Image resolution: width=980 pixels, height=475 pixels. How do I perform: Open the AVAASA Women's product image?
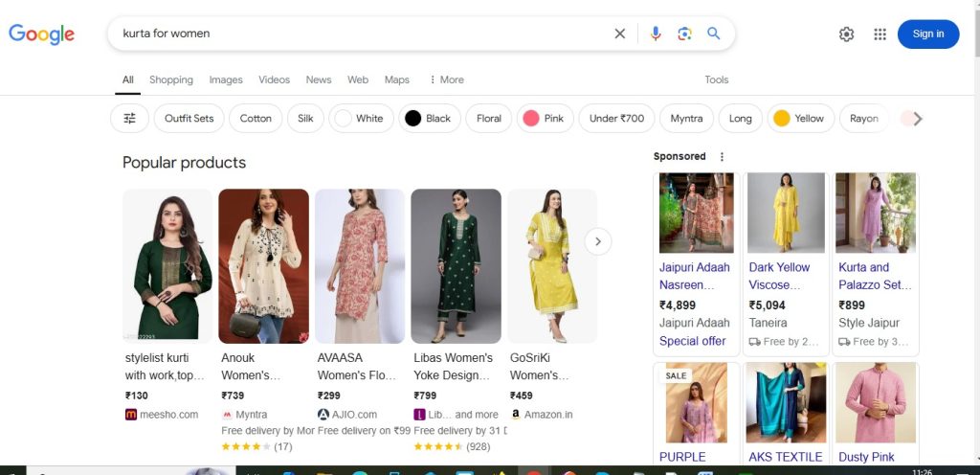click(360, 265)
